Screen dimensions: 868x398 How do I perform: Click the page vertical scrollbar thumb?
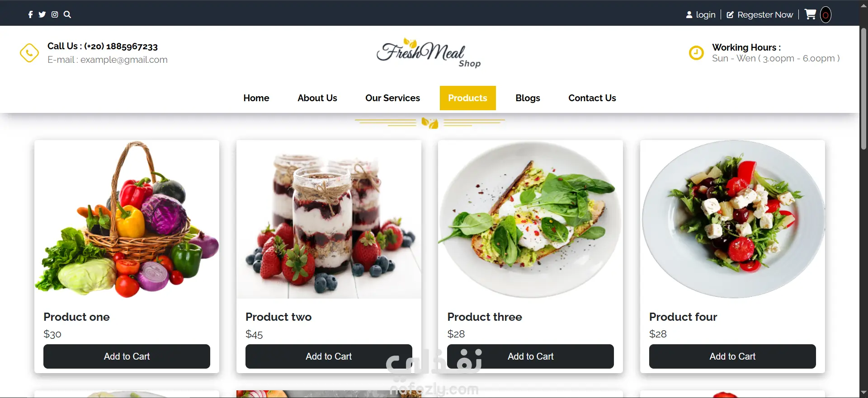click(863, 89)
